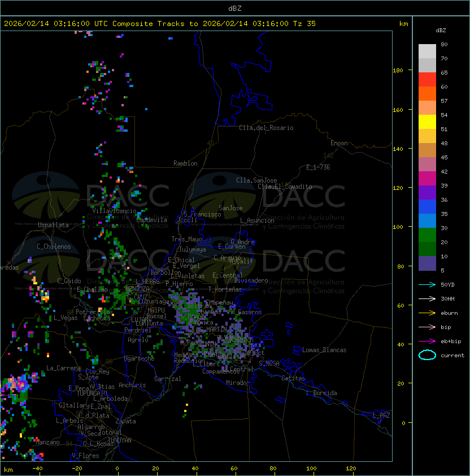This screenshot has width=470, height=476.
Task: Click the 'L_Vegas' map label
Action: [66, 318]
